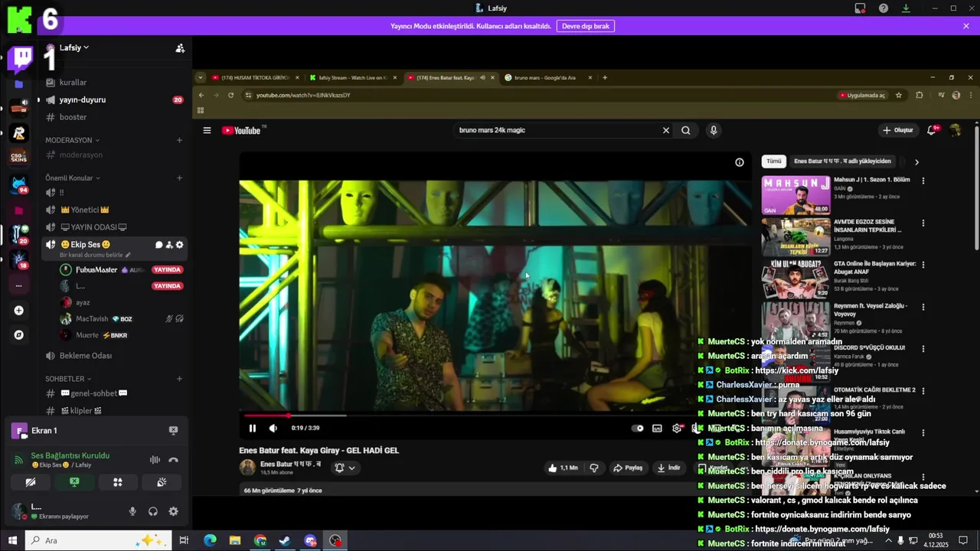
Task: Open a new browser tab
Action: point(605,77)
